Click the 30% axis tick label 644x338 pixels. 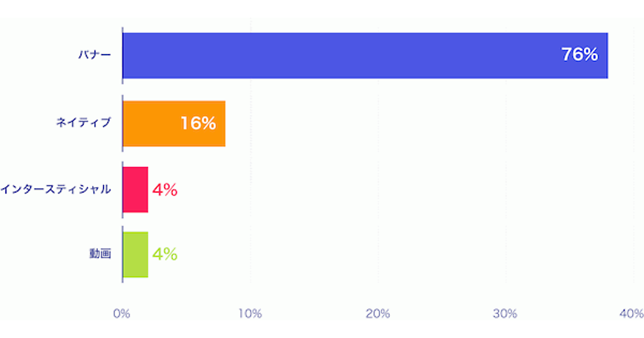[x=505, y=314]
